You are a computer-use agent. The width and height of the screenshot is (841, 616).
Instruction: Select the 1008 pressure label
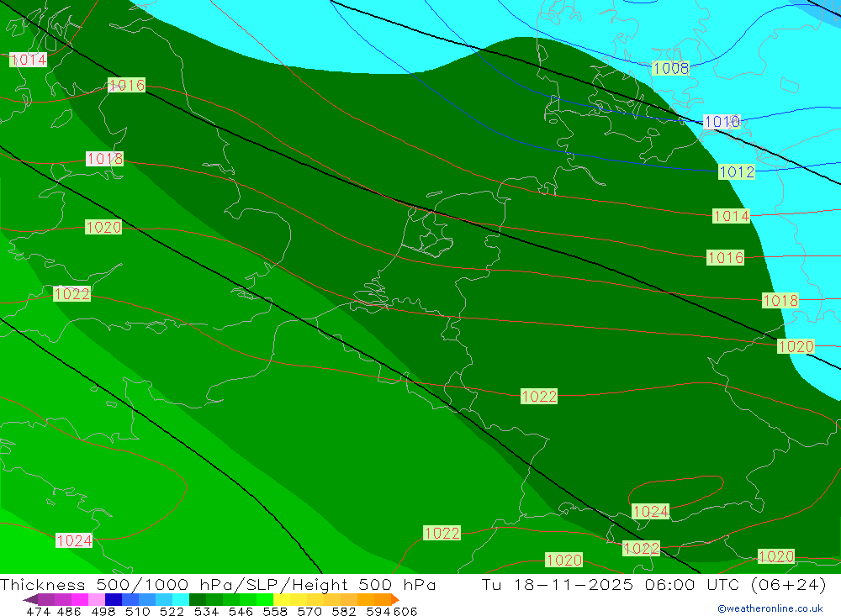pyautogui.click(x=670, y=68)
